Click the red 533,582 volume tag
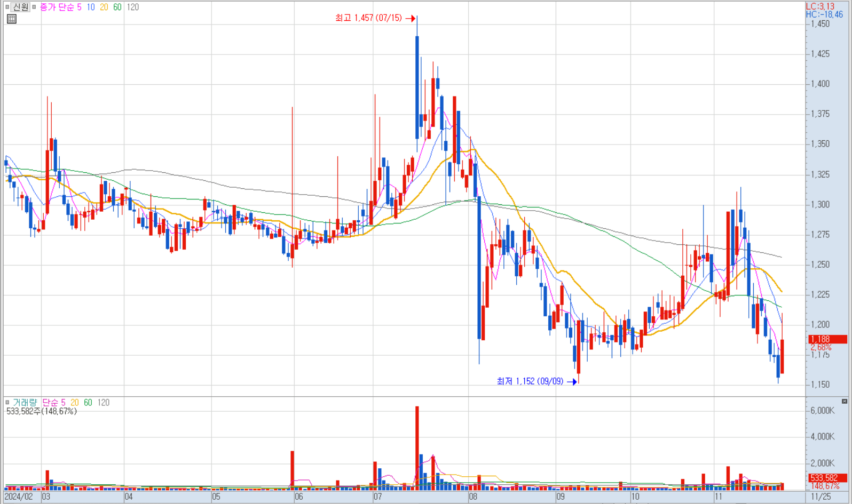The image size is (852, 504). 827,478
